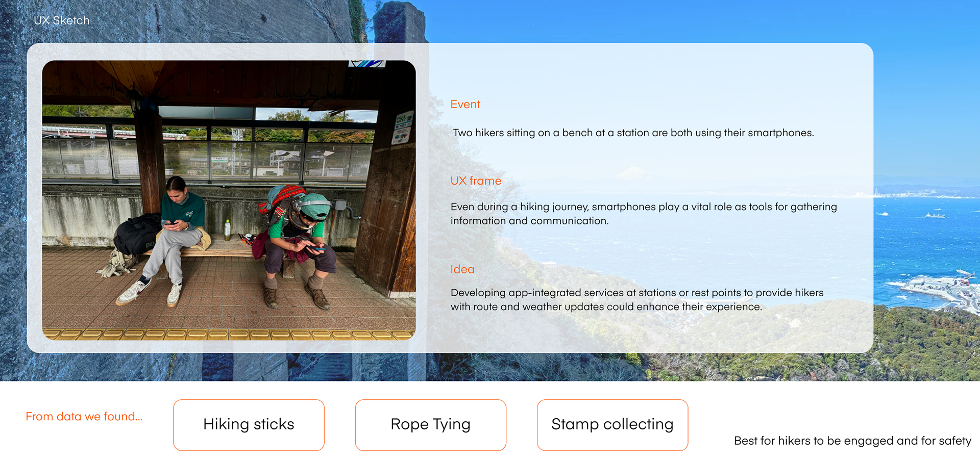Select the orange Event heading
Viewport: 980px width, 462px height.
click(465, 104)
